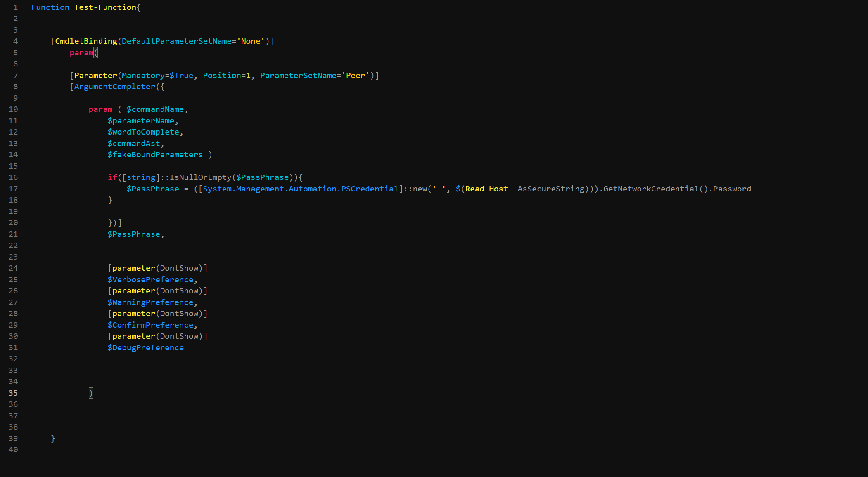Image resolution: width=868 pixels, height=477 pixels.
Task: Click $fakeBoundParameters variable
Action: click(155, 155)
